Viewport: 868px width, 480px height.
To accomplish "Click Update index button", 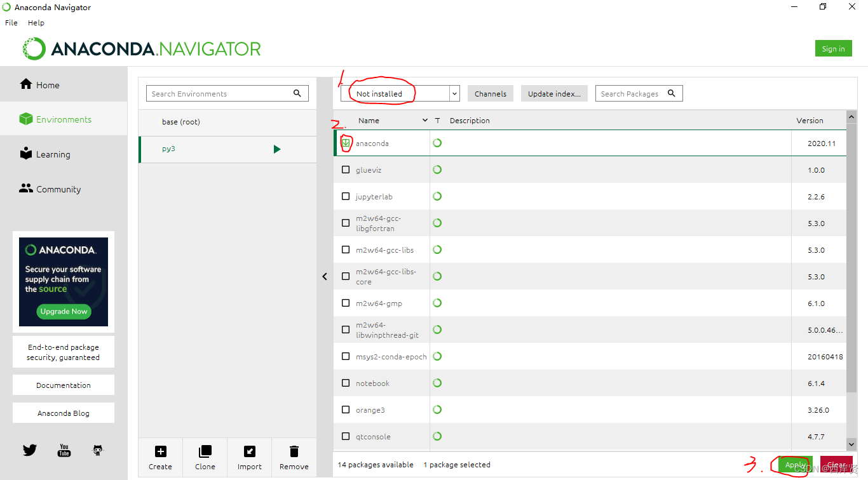I will (x=554, y=93).
